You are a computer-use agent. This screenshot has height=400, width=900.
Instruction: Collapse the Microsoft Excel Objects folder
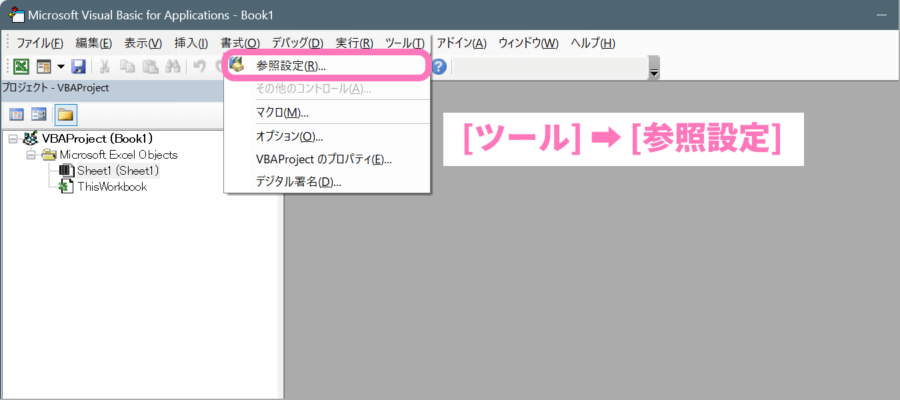click(x=30, y=155)
